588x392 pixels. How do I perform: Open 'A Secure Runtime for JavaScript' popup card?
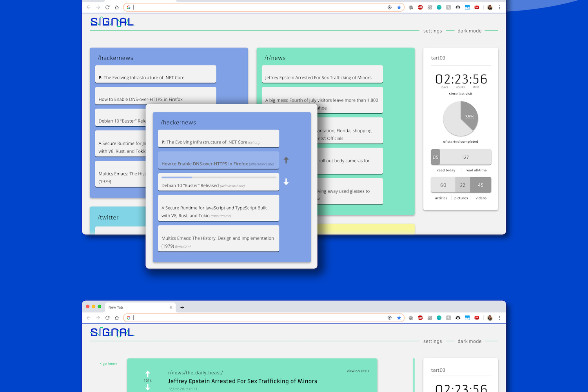click(x=218, y=208)
